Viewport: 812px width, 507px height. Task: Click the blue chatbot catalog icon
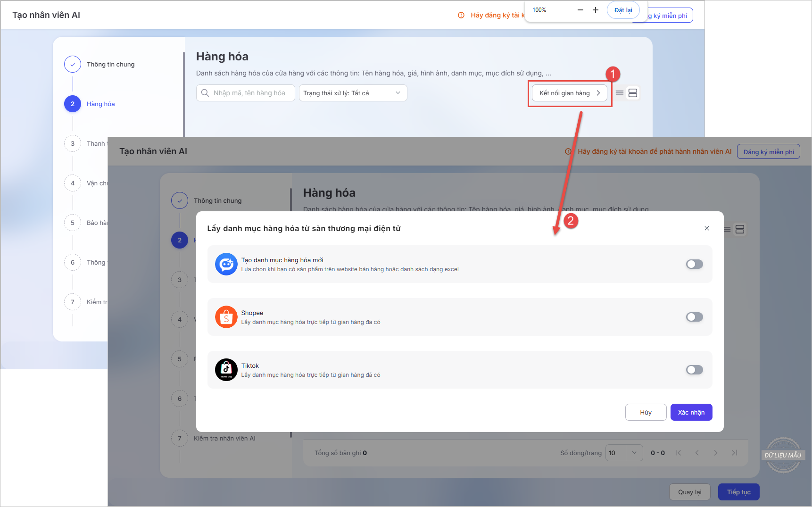coord(226,264)
